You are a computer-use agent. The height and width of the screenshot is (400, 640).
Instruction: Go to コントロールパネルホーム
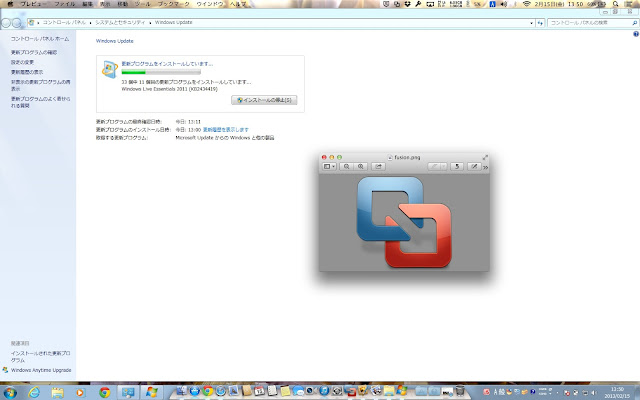[40, 39]
